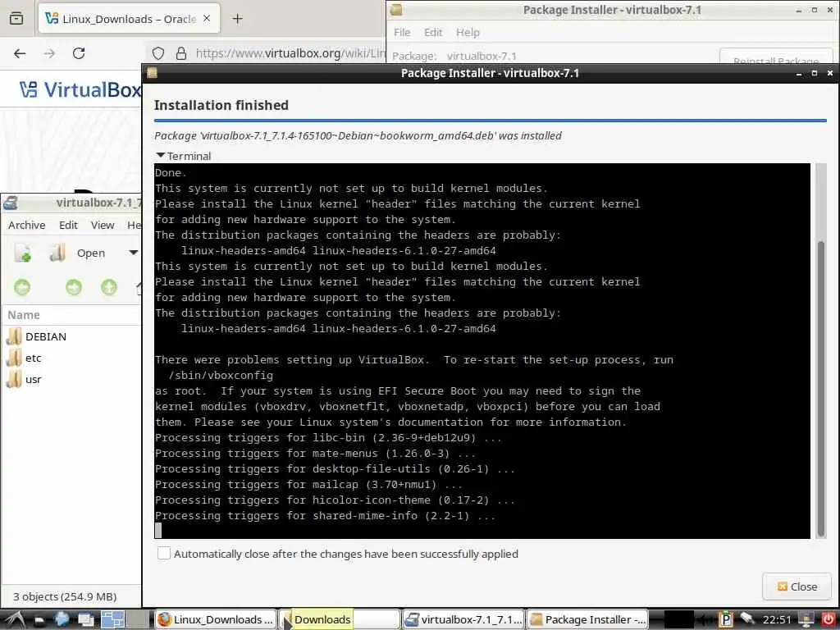Close the Linux_Downloads browser tab

(207, 19)
